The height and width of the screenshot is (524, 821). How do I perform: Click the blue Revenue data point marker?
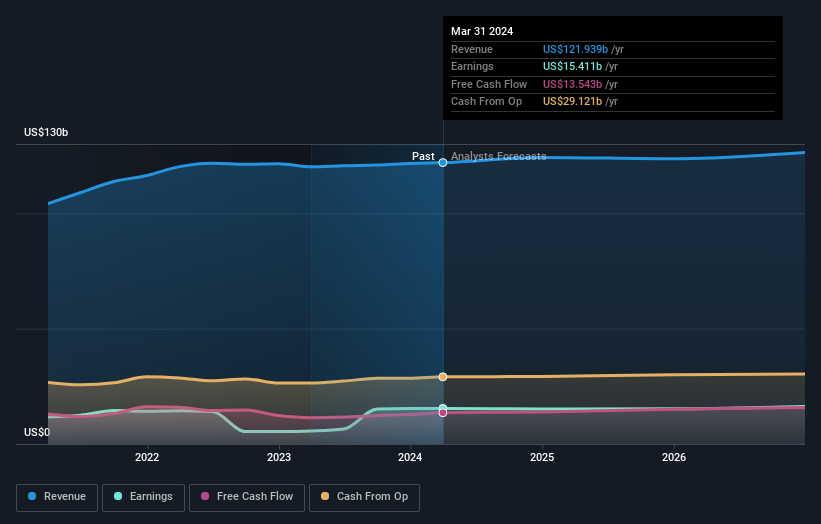(x=443, y=163)
